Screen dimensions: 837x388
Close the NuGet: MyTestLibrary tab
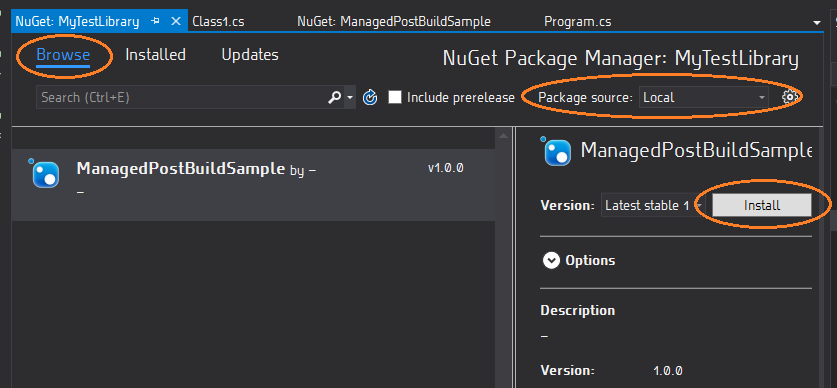click(176, 22)
